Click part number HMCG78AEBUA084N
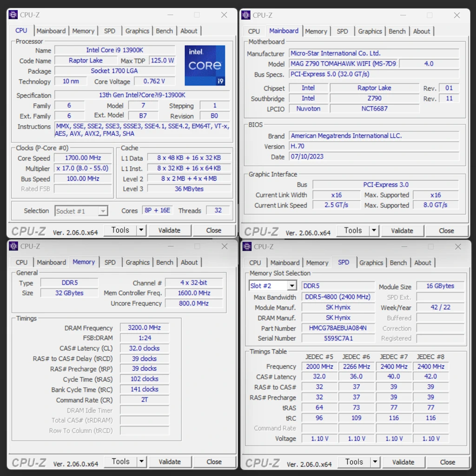This screenshot has width=476, height=476. click(338, 328)
